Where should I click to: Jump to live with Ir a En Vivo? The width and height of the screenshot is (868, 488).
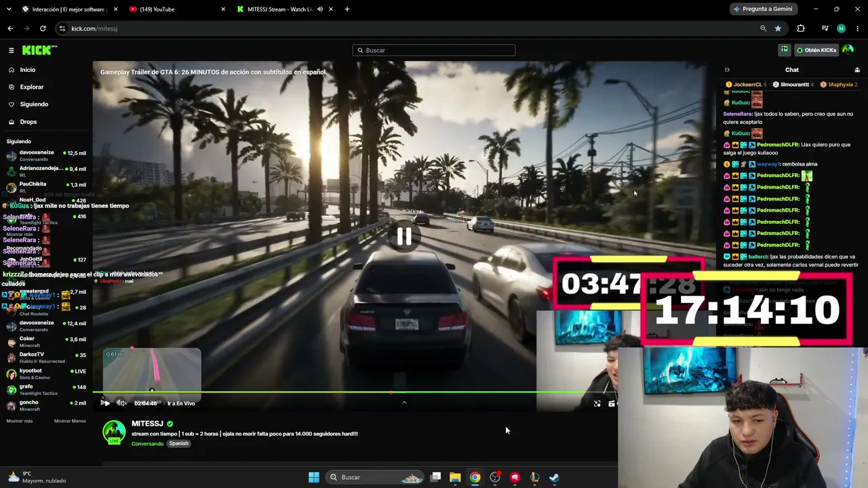coord(181,403)
